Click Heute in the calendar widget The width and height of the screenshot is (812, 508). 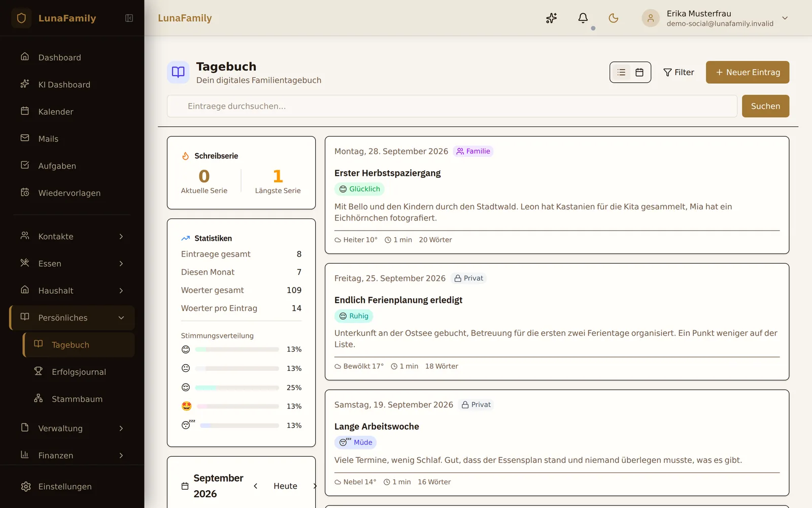click(285, 486)
